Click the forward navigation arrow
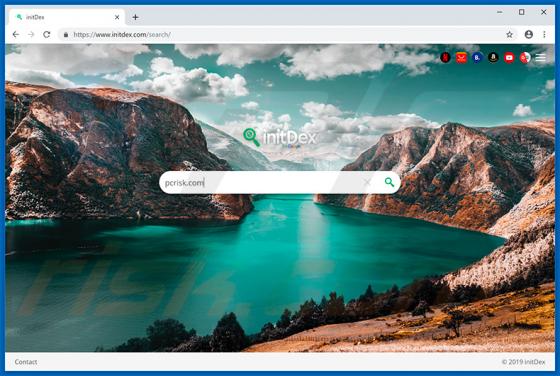The height and width of the screenshot is (376, 560). [31, 34]
